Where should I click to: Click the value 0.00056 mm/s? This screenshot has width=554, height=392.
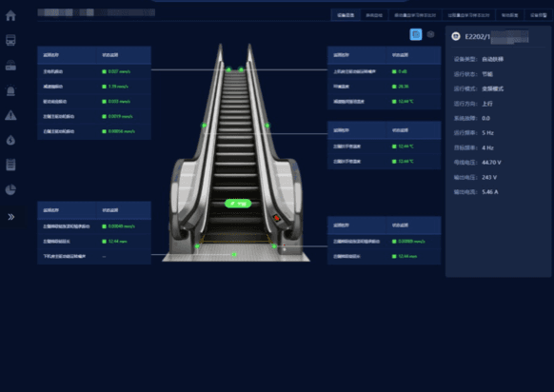122,131
